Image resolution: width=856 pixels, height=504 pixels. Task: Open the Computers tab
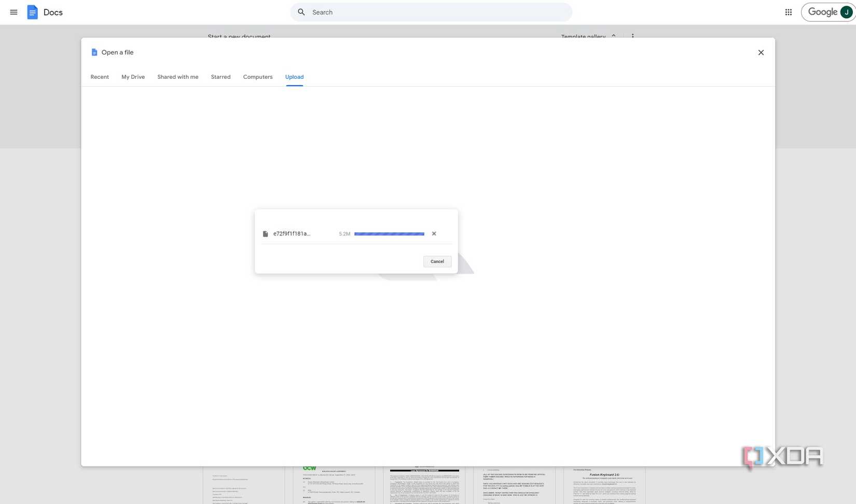pos(257,77)
